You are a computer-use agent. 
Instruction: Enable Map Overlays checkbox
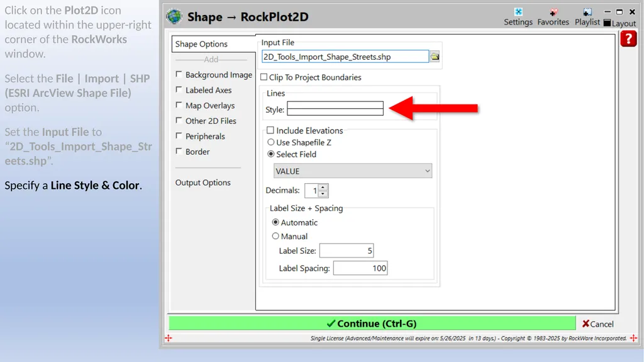coord(179,105)
